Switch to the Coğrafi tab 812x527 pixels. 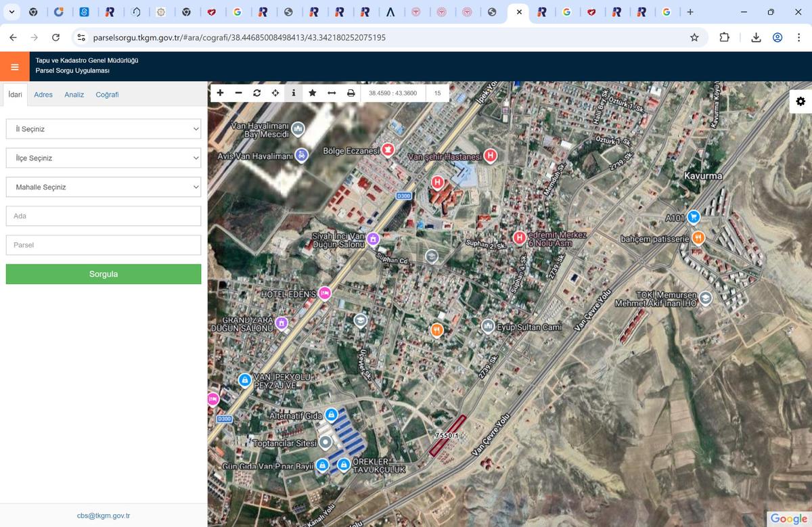(x=107, y=95)
